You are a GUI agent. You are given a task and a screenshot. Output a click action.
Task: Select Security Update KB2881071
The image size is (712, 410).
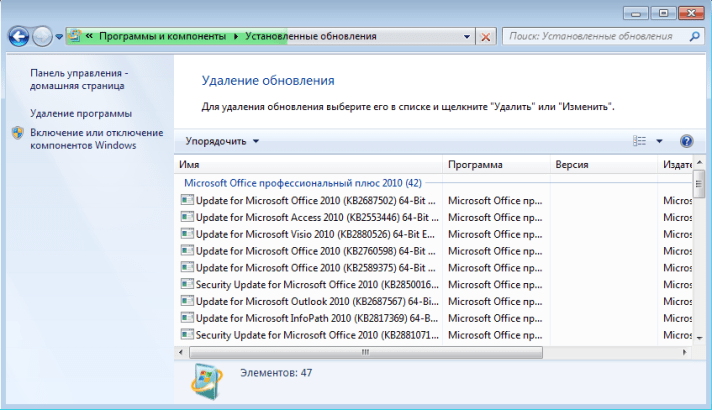pyautogui.click(x=317, y=335)
